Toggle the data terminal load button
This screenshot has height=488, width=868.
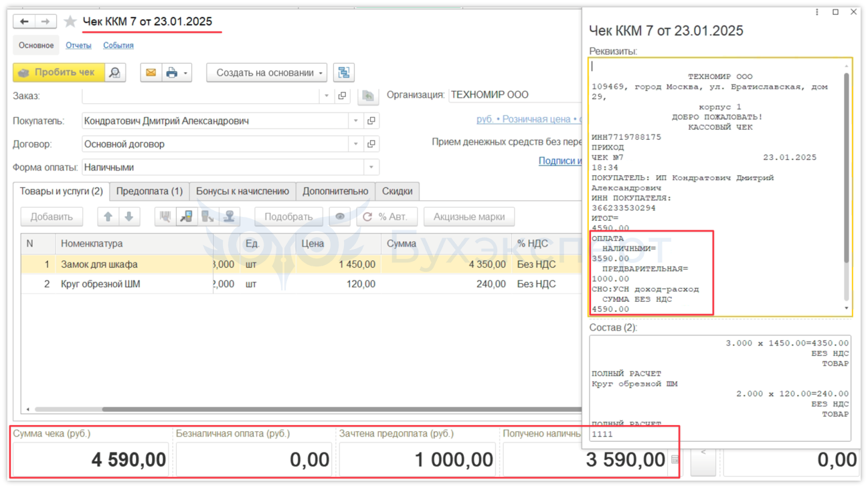(x=187, y=217)
